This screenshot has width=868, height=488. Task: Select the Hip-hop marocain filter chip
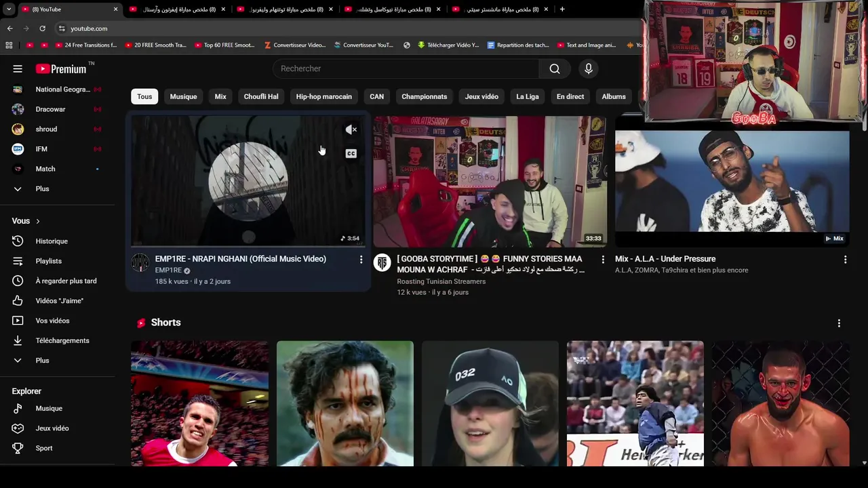click(323, 96)
